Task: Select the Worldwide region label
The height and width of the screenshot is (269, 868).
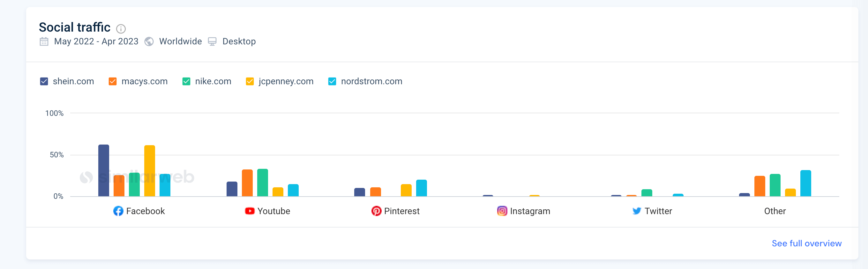Action: pos(181,41)
